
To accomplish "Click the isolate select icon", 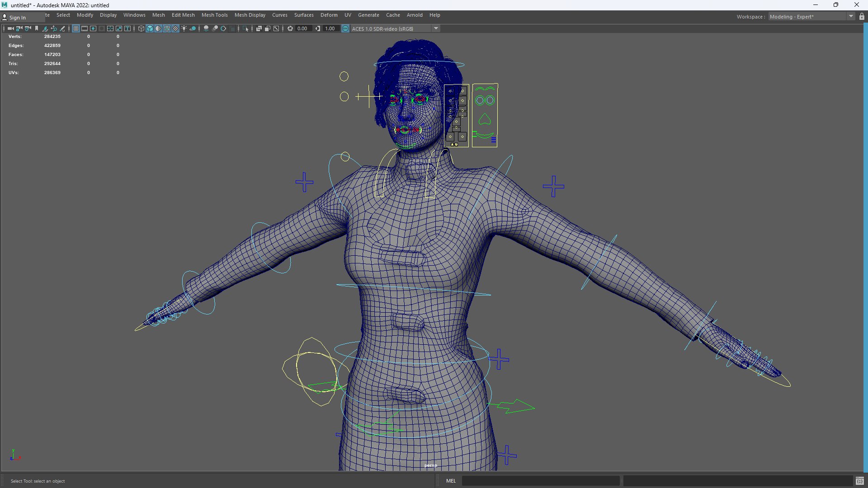I will (x=245, y=28).
